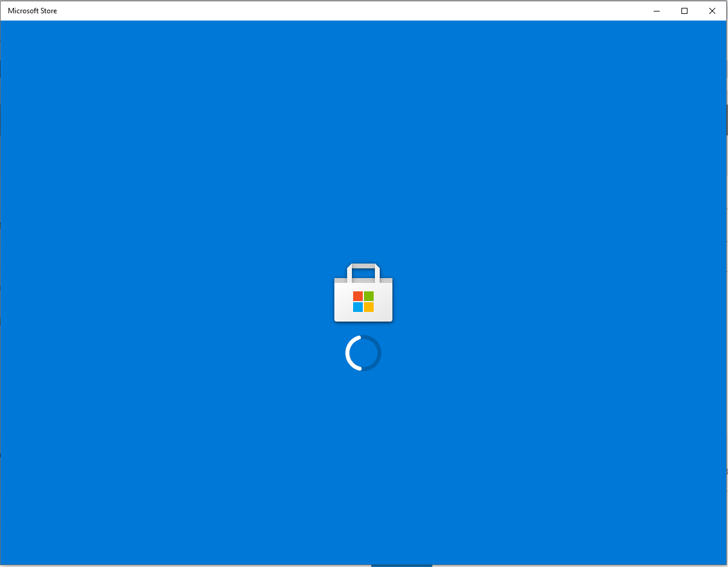Click the Microsoft Store shopping bag icon

[363, 293]
